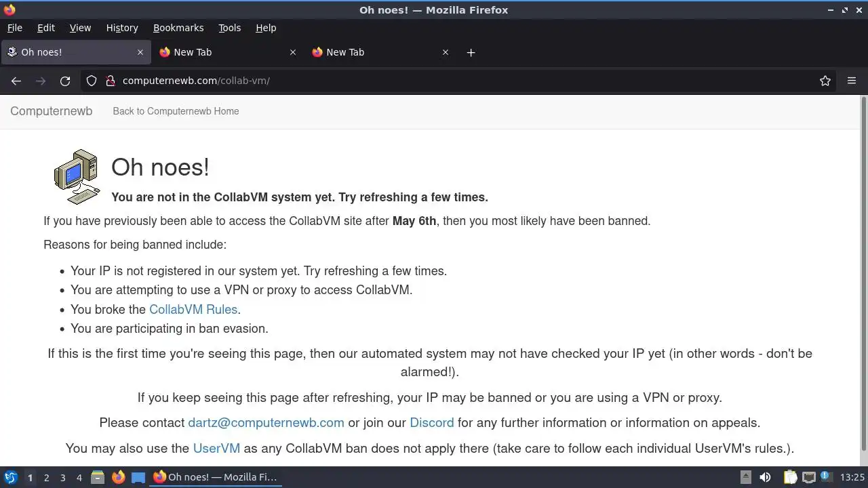Click the dartz@computernewb.com email link

pos(266,422)
